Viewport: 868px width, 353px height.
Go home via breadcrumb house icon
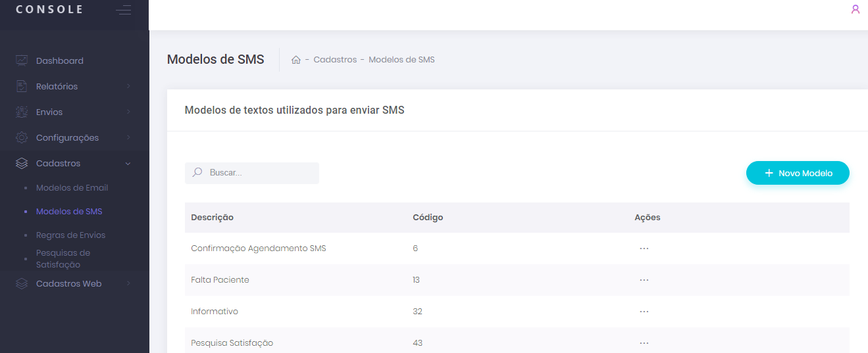(296, 60)
